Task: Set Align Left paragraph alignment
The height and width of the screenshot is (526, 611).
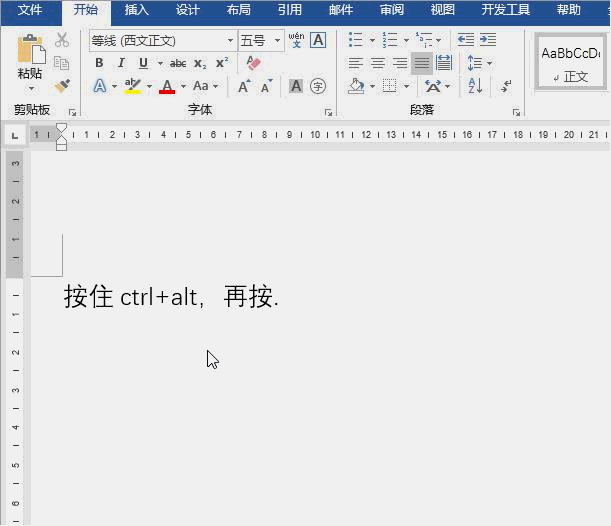Action: click(x=356, y=63)
